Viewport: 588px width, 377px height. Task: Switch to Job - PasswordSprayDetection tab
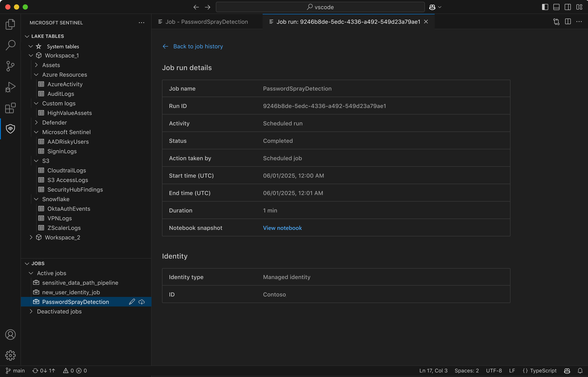(x=206, y=22)
